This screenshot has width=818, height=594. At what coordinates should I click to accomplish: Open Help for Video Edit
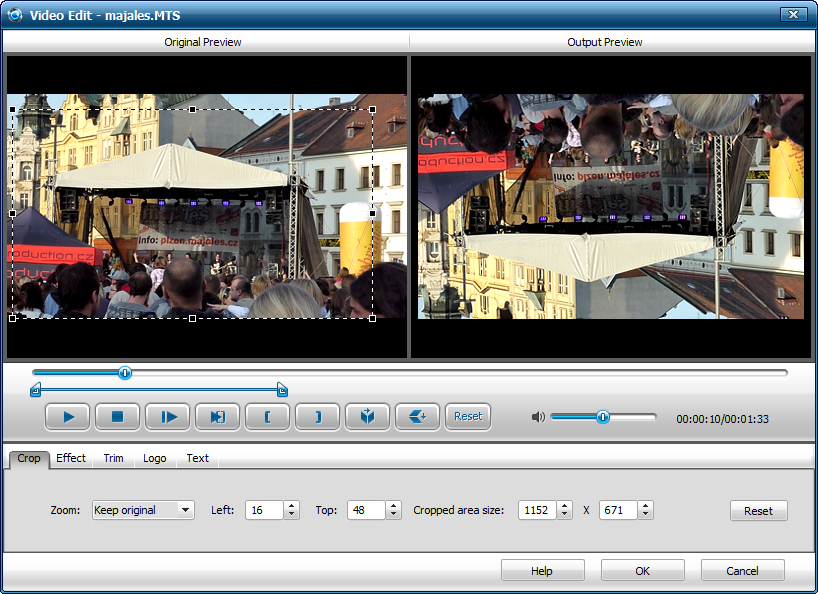point(543,571)
